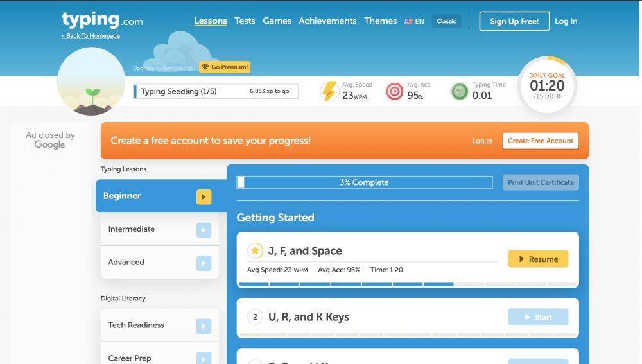The width and height of the screenshot is (642, 364).
Task: Open the Themes menu
Action: pyautogui.click(x=380, y=21)
